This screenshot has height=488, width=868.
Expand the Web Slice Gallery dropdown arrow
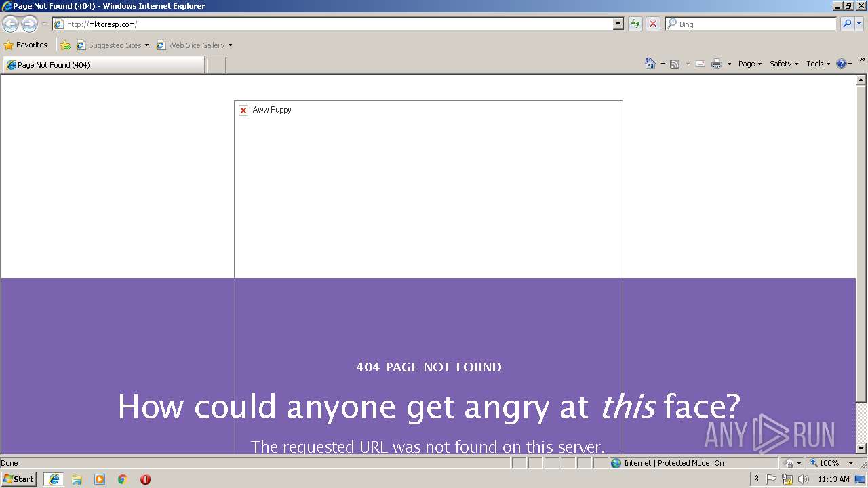(230, 45)
